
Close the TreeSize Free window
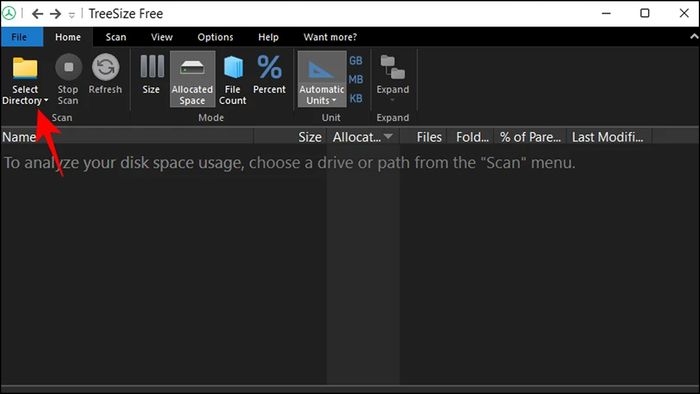pos(684,13)
